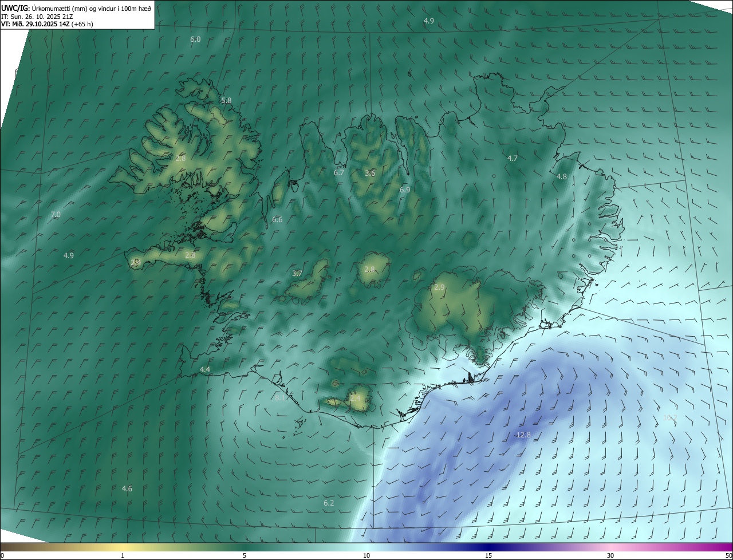733x560 pixels.
Task: Click the colorbar tick label 1
Action: [x=123, y=555]
